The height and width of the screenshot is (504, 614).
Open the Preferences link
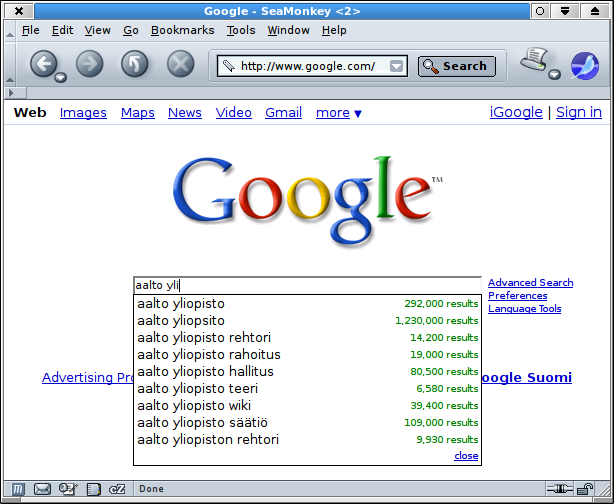click(517, 296)
